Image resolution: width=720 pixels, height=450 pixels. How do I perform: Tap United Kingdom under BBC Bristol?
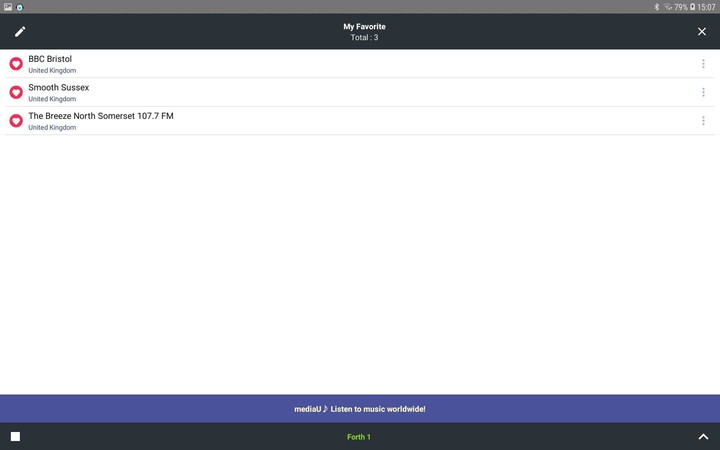coord(52,70)
